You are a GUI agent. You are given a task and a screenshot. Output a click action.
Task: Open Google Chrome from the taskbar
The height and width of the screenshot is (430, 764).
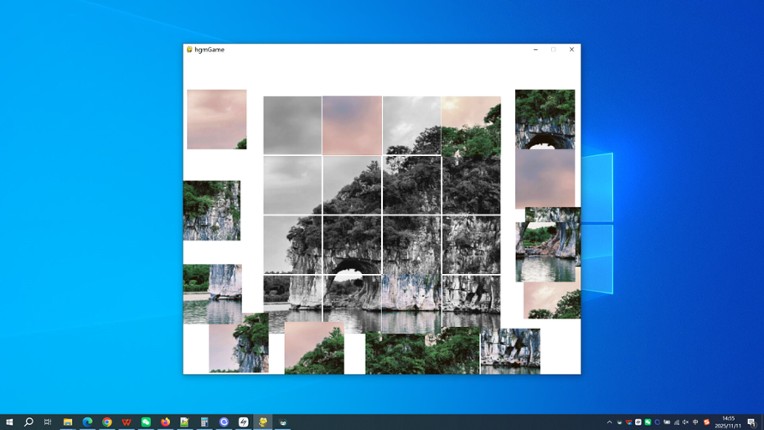click(x=107, y=422)
